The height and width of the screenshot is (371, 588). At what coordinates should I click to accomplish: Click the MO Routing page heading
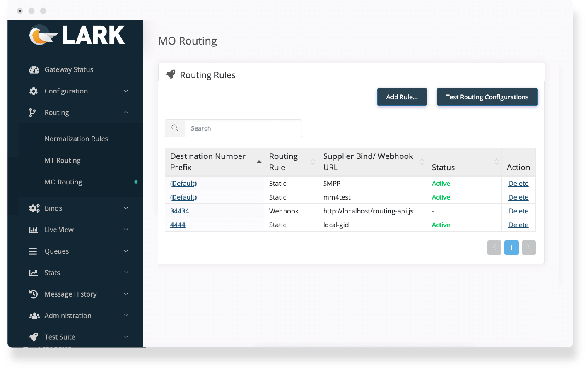pyautogui.click(x=188, y=41)
